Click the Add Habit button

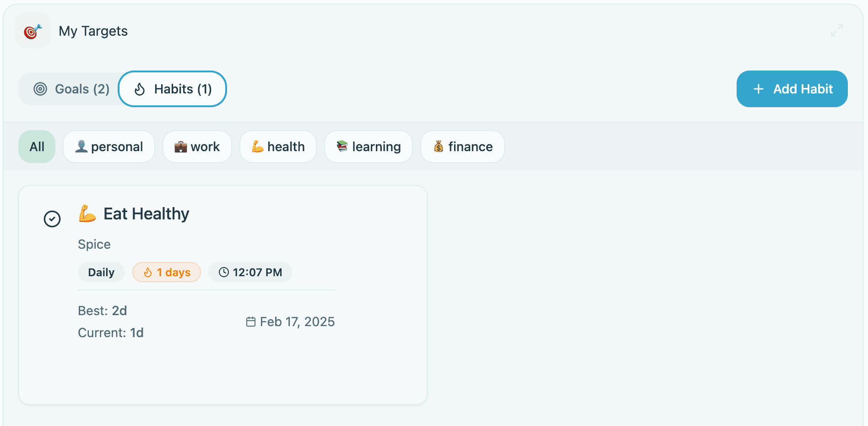792,89
